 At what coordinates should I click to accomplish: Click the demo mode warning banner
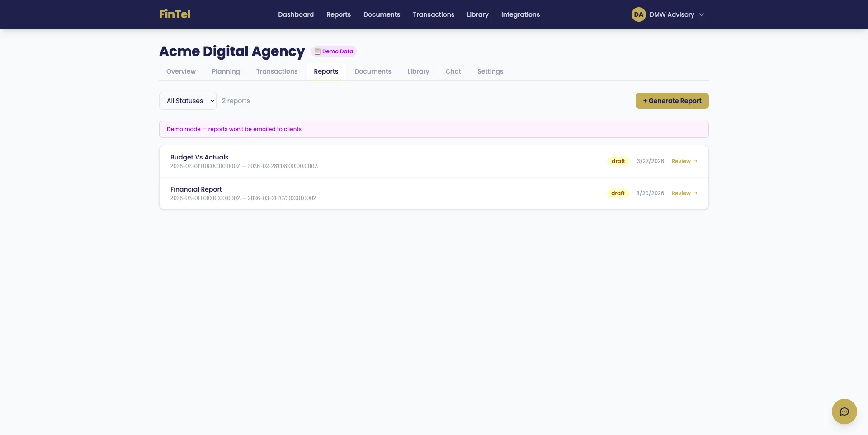tap(434, 129)
